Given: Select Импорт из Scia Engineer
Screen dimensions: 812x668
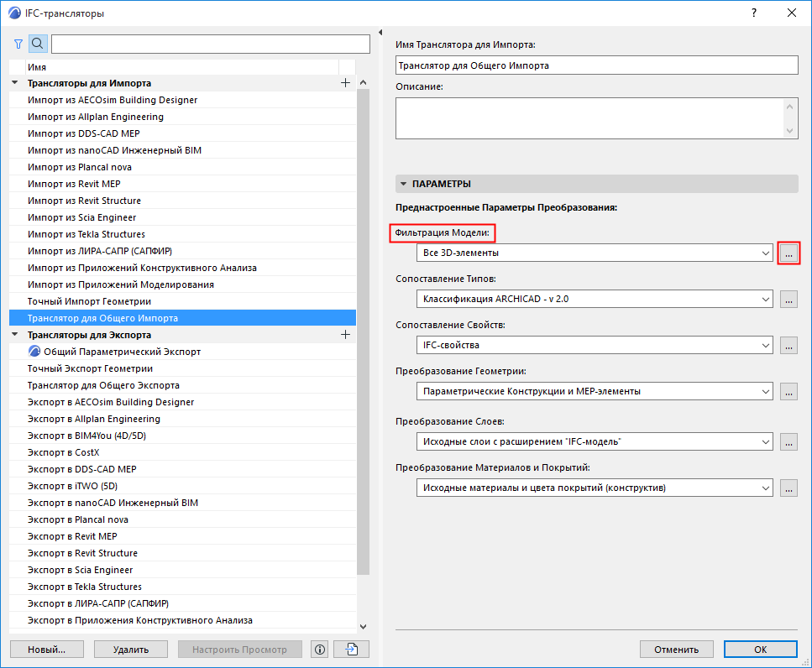Looking at the screenshot, I should 182,217.
